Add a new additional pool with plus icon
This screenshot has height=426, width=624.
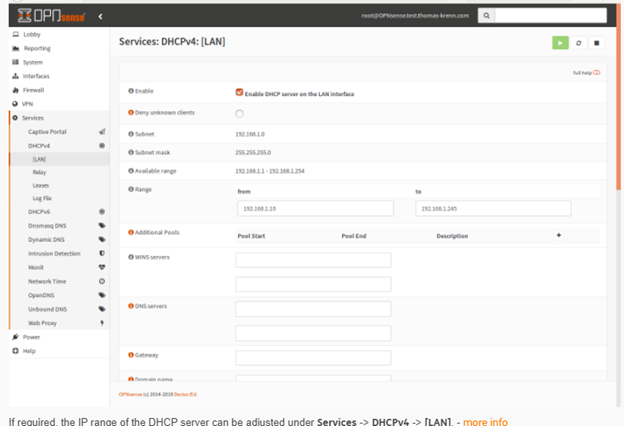[558, 235]
